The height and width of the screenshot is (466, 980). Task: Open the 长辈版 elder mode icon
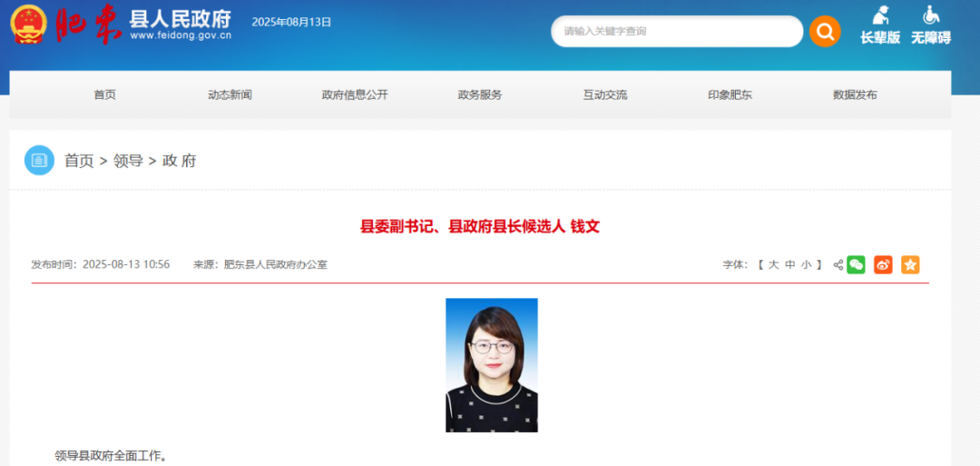880,25
